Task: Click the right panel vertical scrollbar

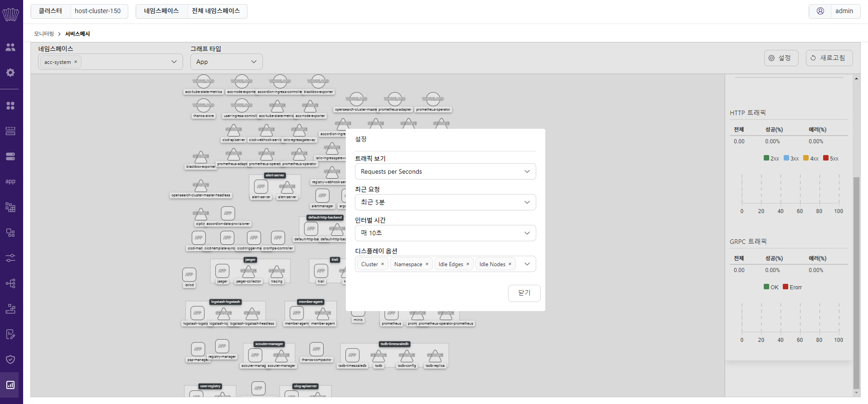Action: pyautogui.click(x=856, y=283)
